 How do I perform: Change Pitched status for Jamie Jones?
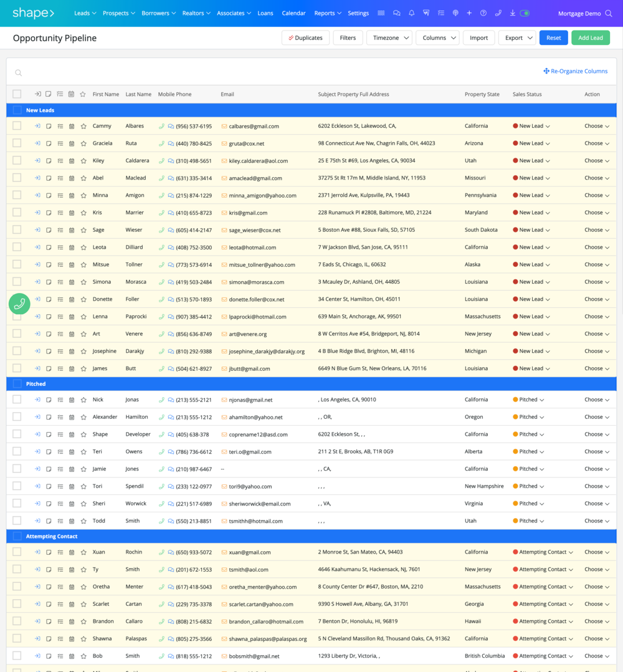click(528, 469)
